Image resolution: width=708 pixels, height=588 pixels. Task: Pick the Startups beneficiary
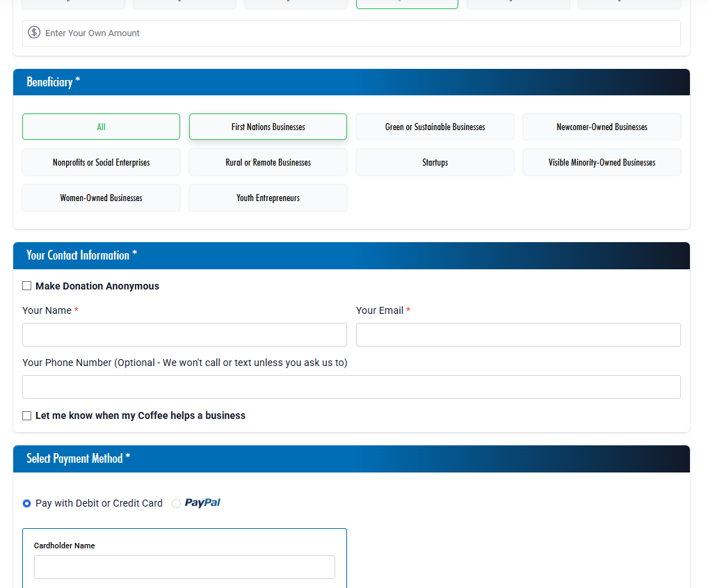point(435,162)
